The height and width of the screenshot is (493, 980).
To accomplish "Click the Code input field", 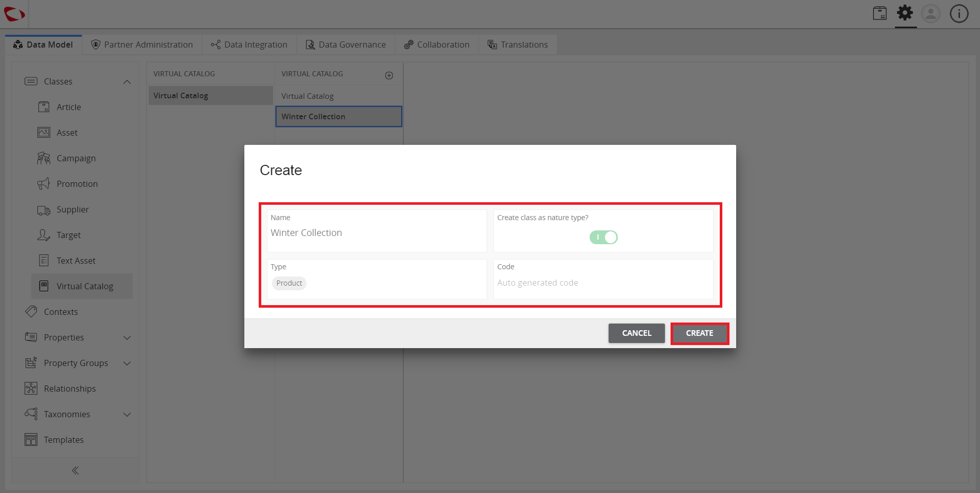I will [603, 279].
